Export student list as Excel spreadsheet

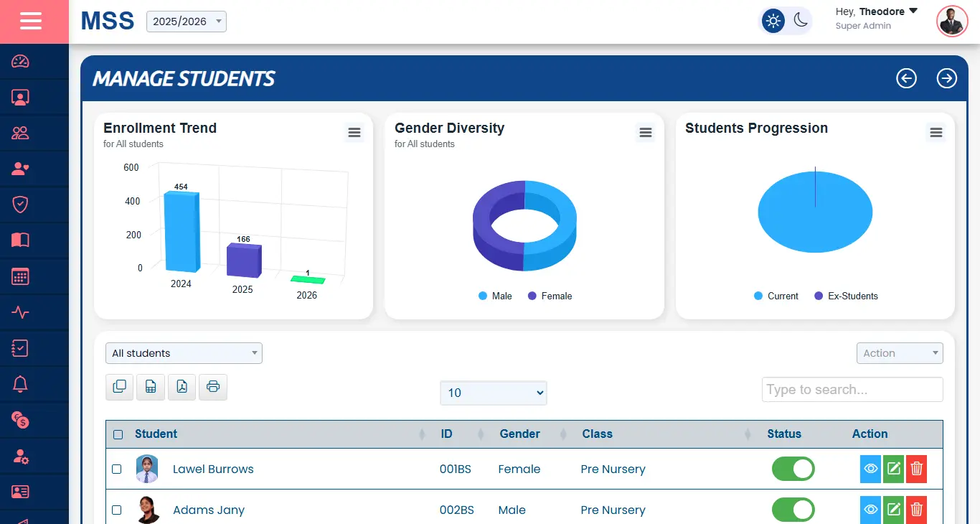point(151,387)
